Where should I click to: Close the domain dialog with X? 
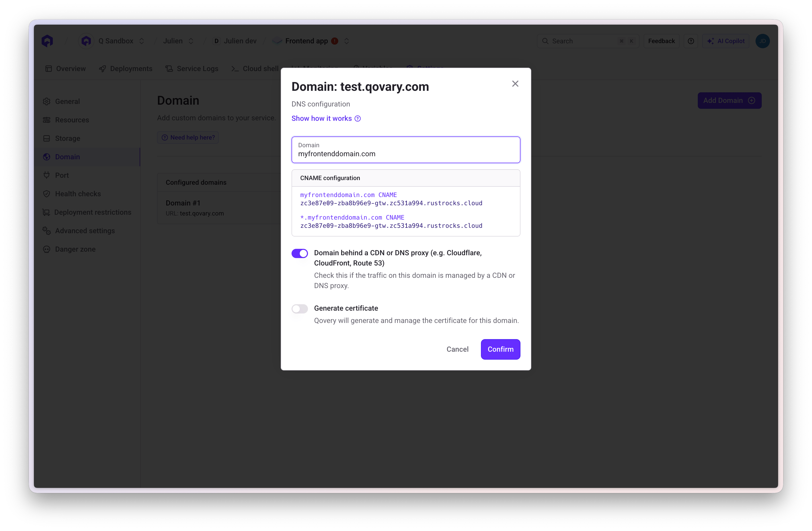(x=515, y=84)
